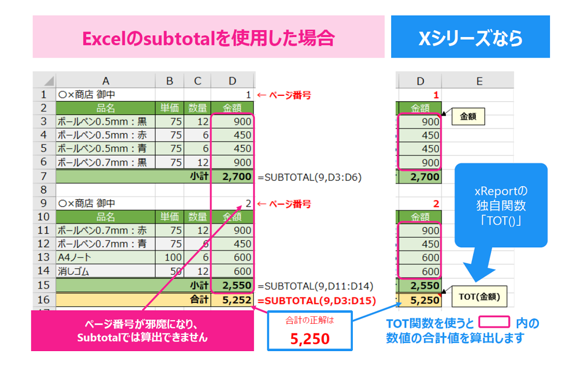Click the TOT(金額) comment box
This screenshot has width=588, height=380.
tap(479, 297)
